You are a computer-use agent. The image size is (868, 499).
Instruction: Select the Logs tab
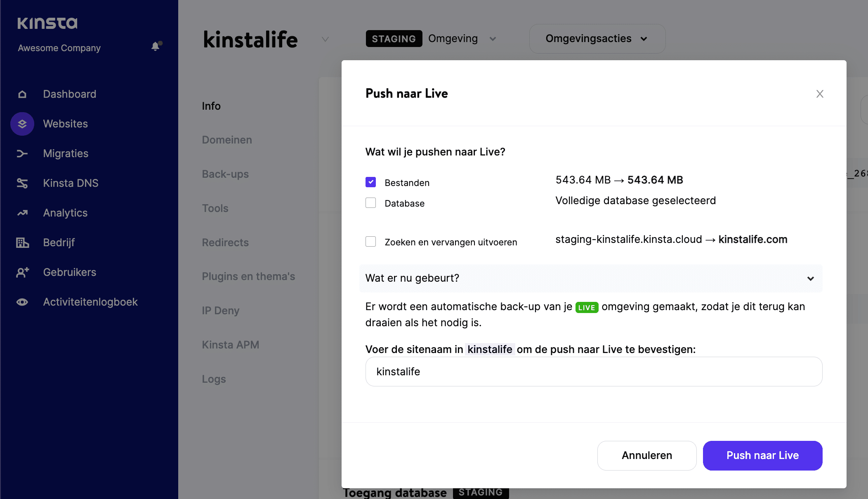214,379
